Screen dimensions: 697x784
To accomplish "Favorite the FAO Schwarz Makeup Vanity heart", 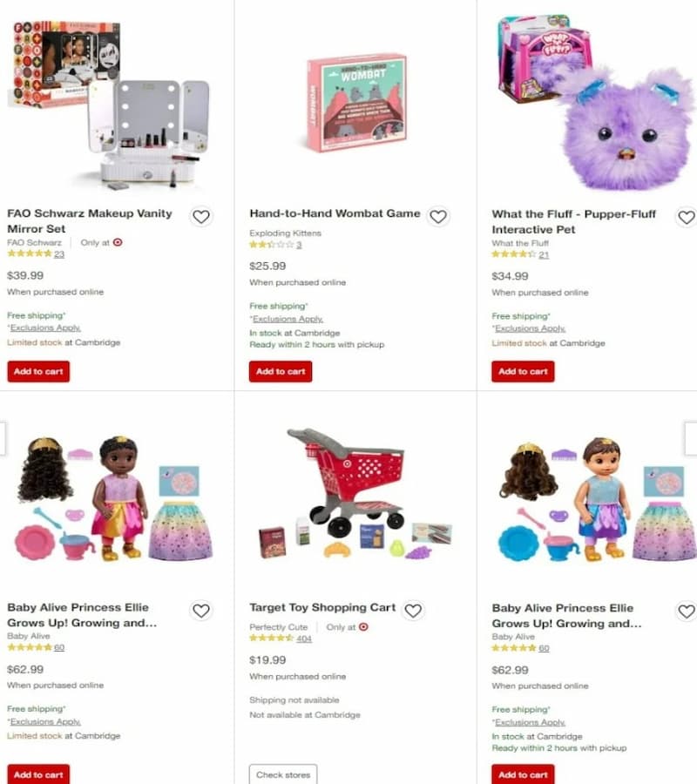I will click(x=201, y=217).
